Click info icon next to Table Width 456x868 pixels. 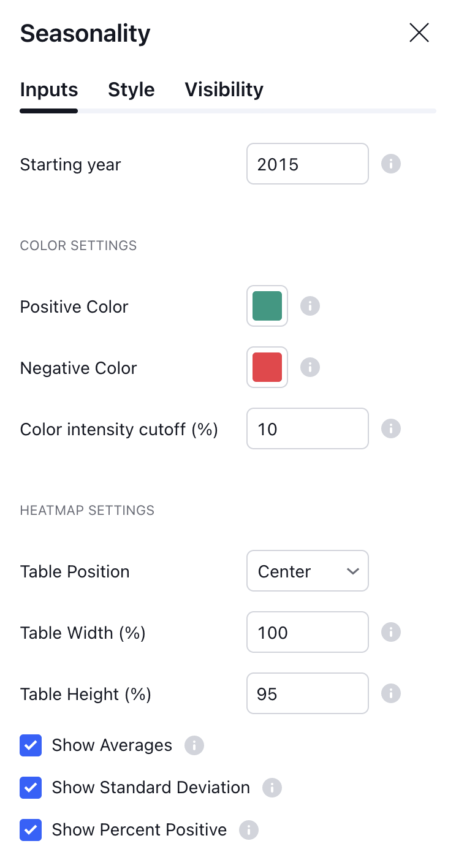click(391, 632)
